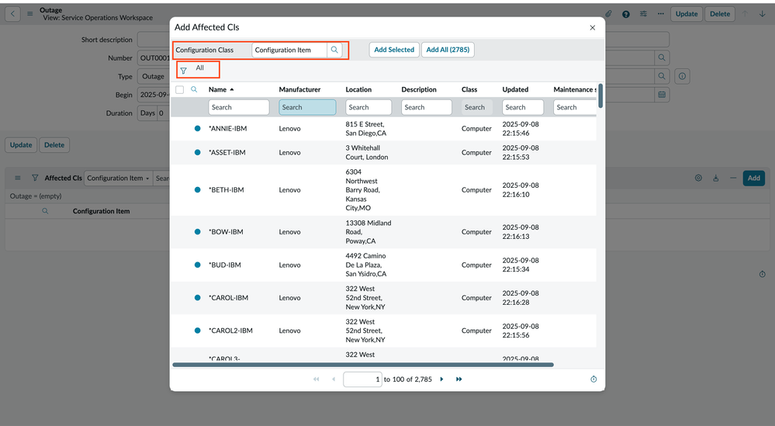Open Affected CIs list menu icon
This screenshot has height=426, width=775.
(x=18, y=178)
